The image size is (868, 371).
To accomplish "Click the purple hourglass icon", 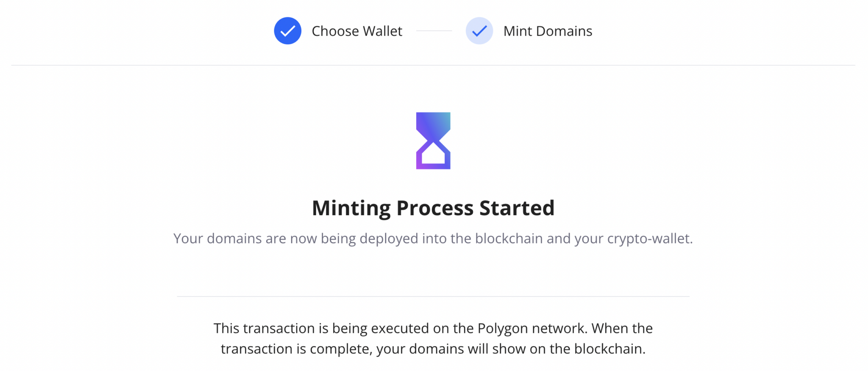I will (x=433, y=141).
